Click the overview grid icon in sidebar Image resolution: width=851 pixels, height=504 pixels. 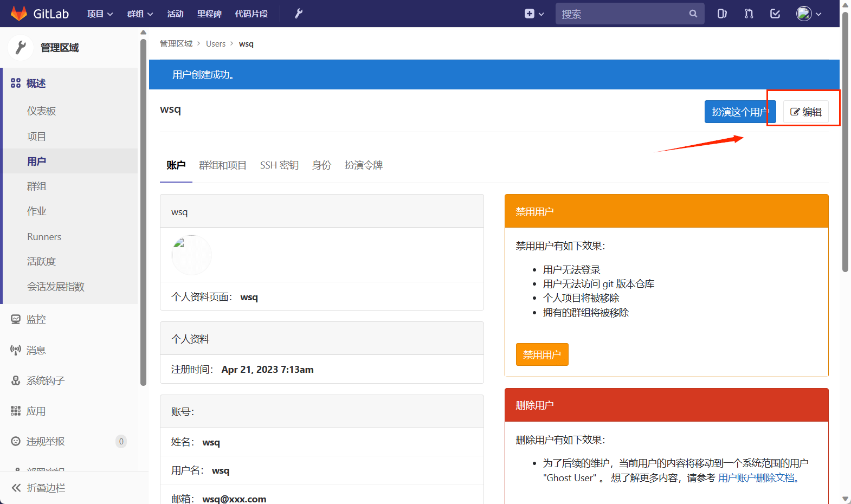point(16,83)
